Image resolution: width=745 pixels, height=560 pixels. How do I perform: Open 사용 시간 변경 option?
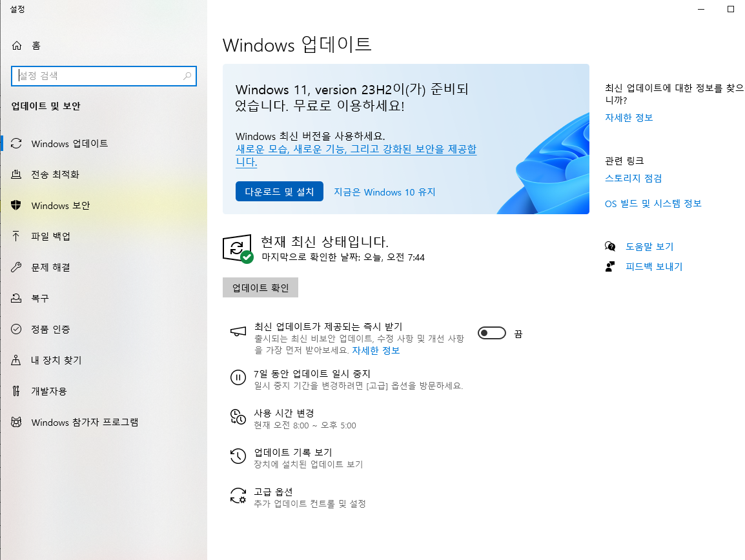(293, 419)
